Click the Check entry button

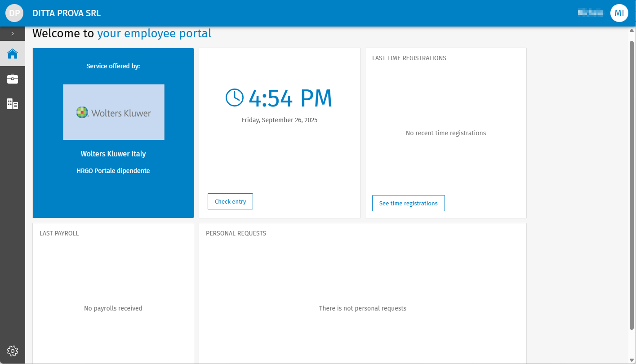(x=230, y=201)
